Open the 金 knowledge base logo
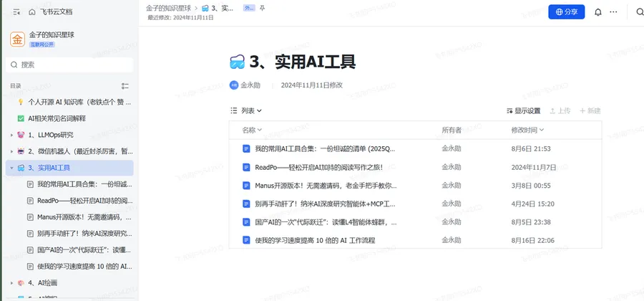Viewport: 644px width, 301px height. pos(18,39)
